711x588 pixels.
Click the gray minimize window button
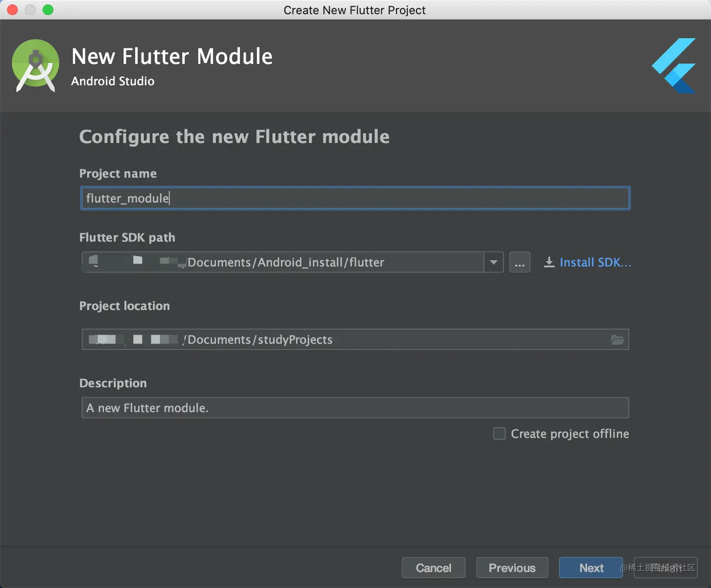point(30,10)
